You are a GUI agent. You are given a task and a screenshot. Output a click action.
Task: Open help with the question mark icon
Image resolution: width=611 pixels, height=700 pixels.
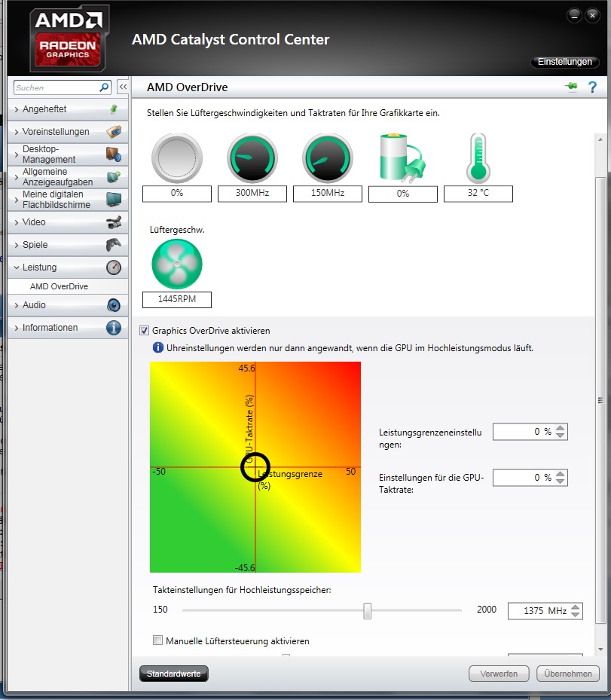point(592,87)
